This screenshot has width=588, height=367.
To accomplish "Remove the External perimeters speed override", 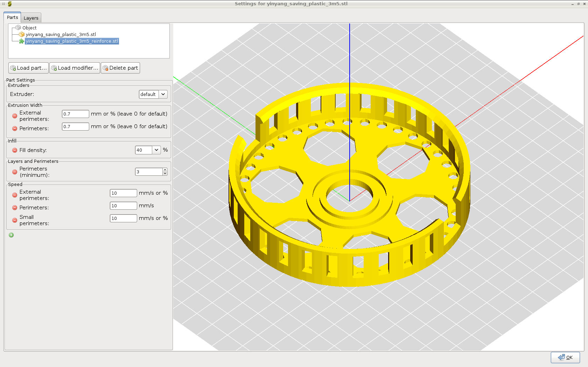I will [x=15, y=195].
